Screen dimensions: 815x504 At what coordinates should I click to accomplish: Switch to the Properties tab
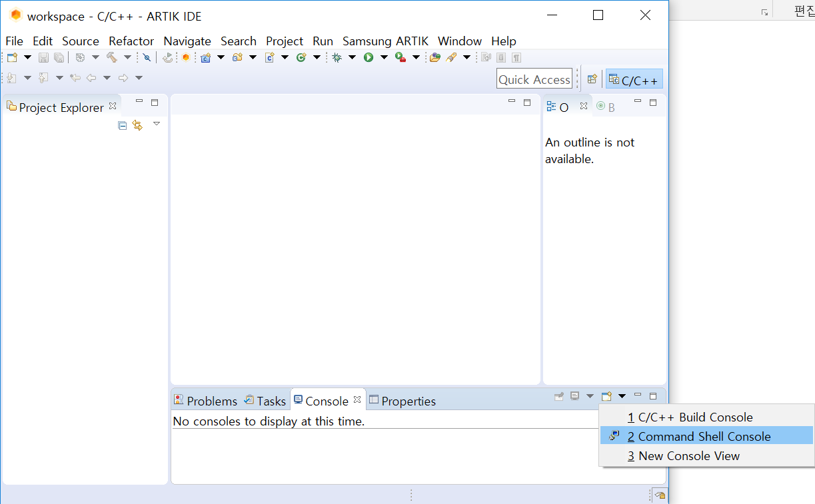point(403,401)
